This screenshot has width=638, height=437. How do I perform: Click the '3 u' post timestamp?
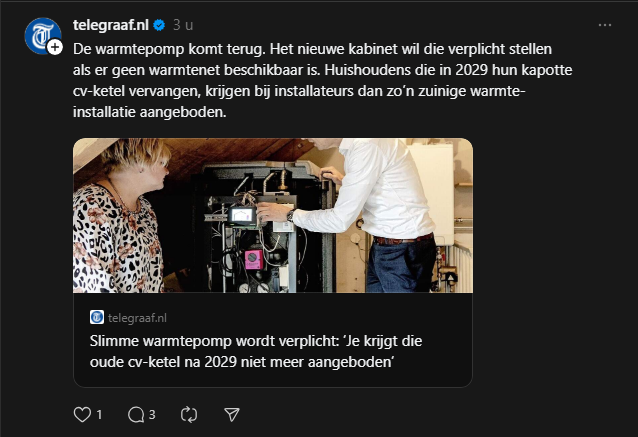tap(183, 25)
